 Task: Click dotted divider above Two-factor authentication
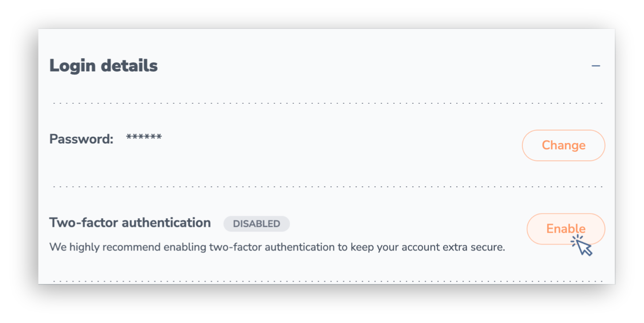328,187
